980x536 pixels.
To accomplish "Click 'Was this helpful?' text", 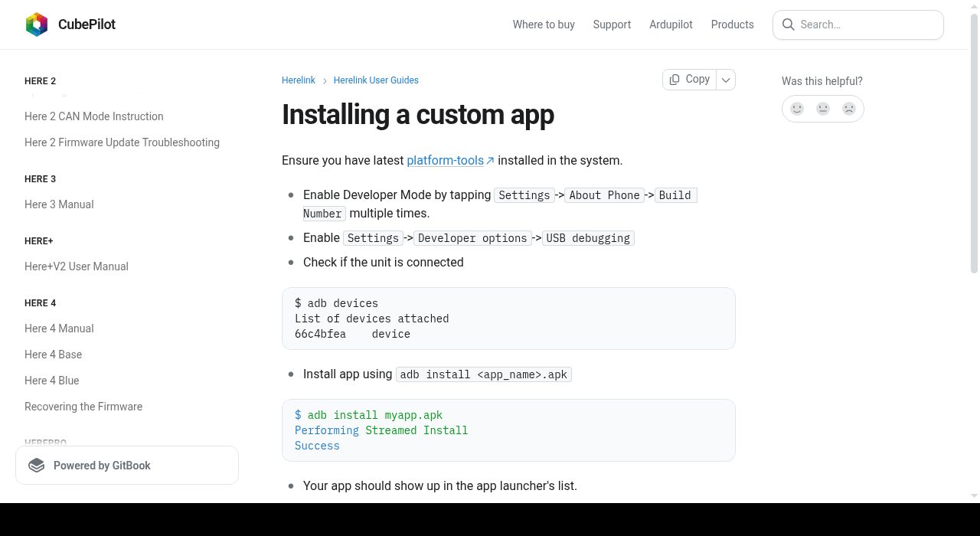I will 822,81.
